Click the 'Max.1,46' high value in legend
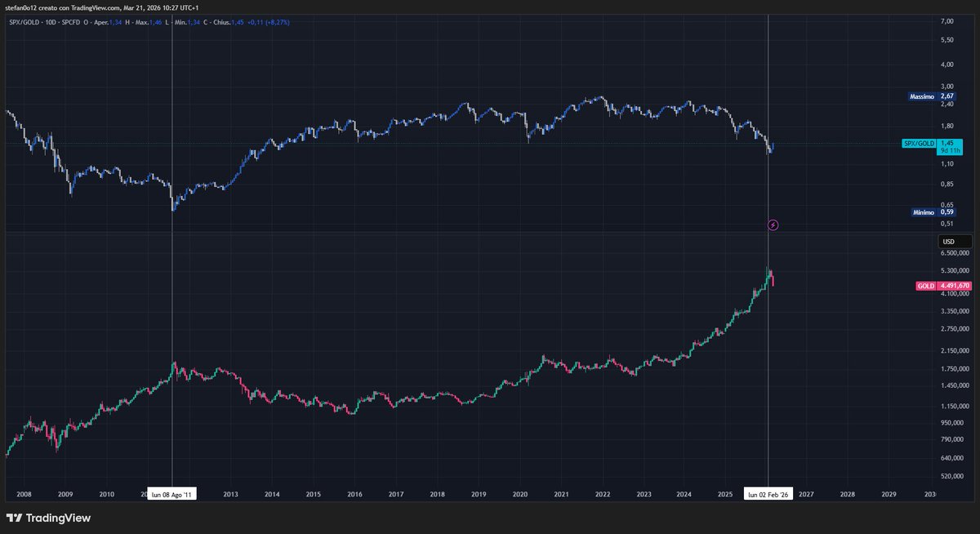The image size is (980, 534). point(149,22)
